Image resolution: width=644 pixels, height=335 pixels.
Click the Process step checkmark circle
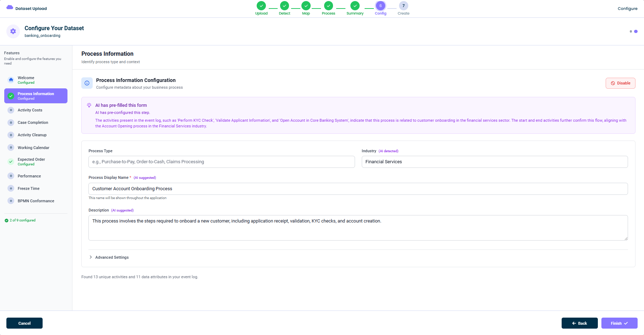tap(328, 6)
